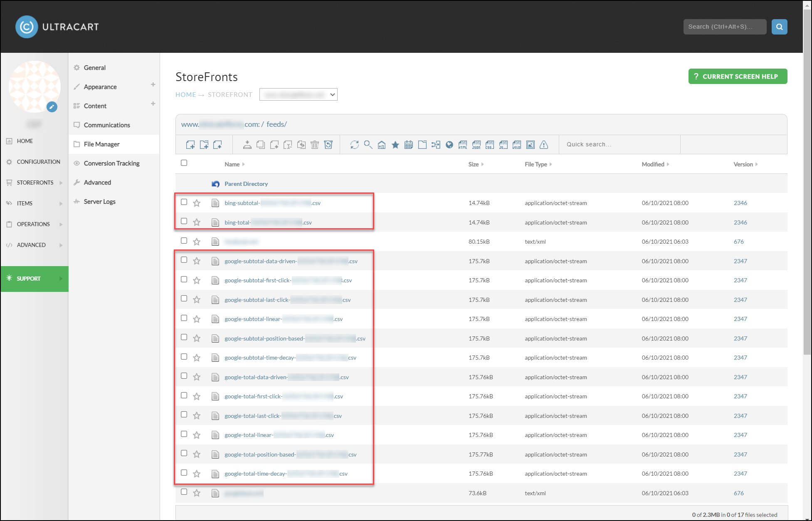Refresh the file listing
Image resolution: width=812 pixels, height=521 pixels.
[x=355, y=145]
